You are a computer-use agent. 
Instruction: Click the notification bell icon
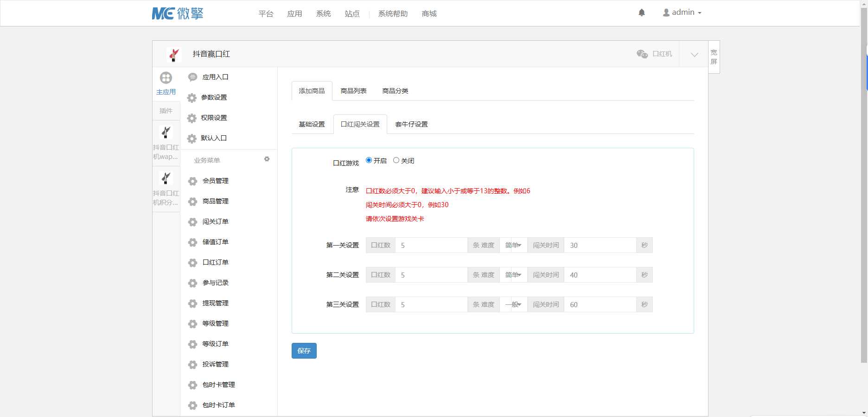click(642, 13)
